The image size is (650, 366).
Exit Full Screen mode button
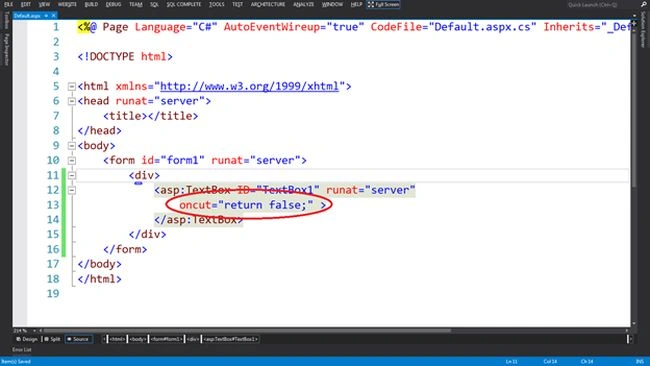[383, 5]
